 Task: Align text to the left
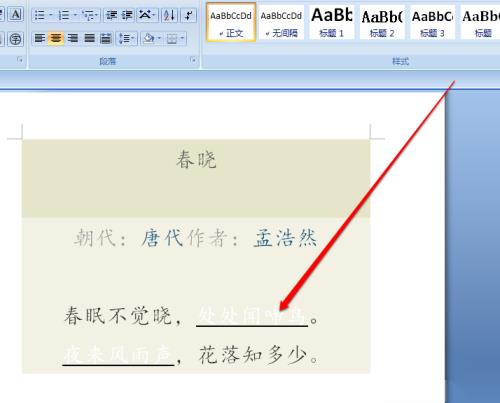tap(40, 39)
